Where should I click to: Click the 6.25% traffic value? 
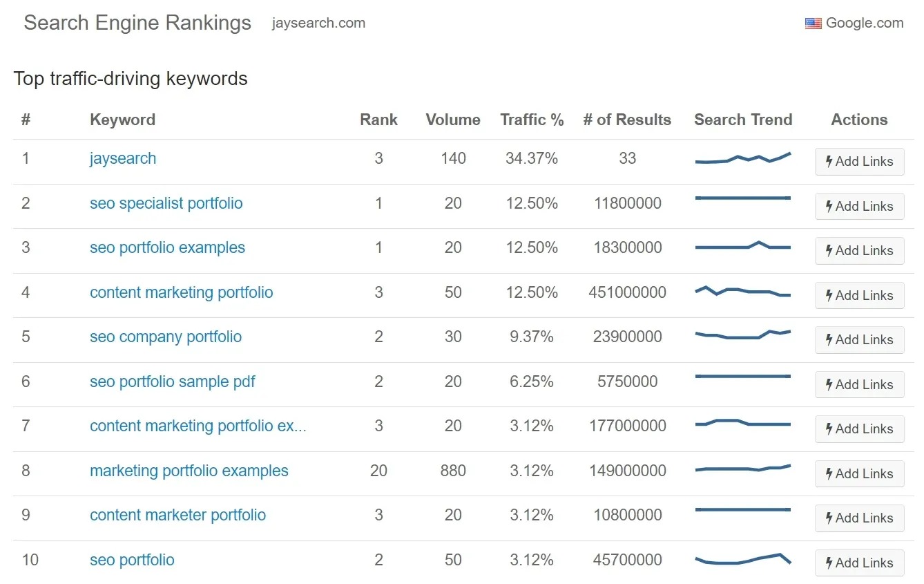(532, 382)
